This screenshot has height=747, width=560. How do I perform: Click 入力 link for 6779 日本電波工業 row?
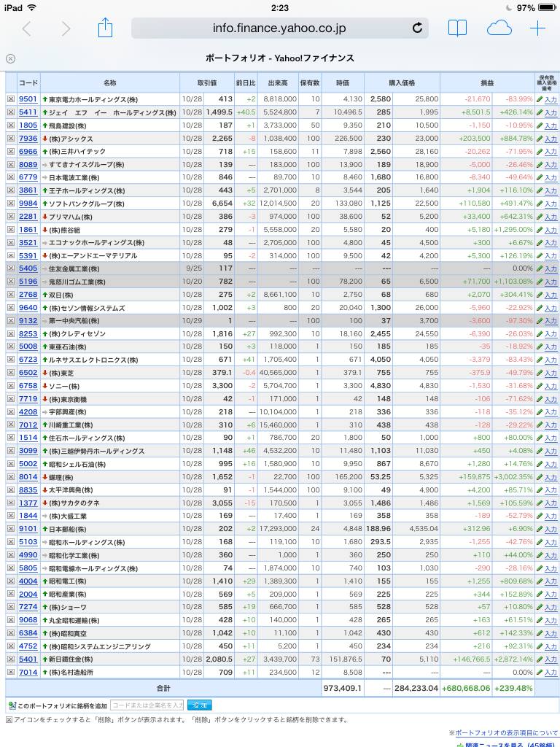pyautogui.click(x=551, y=178)
